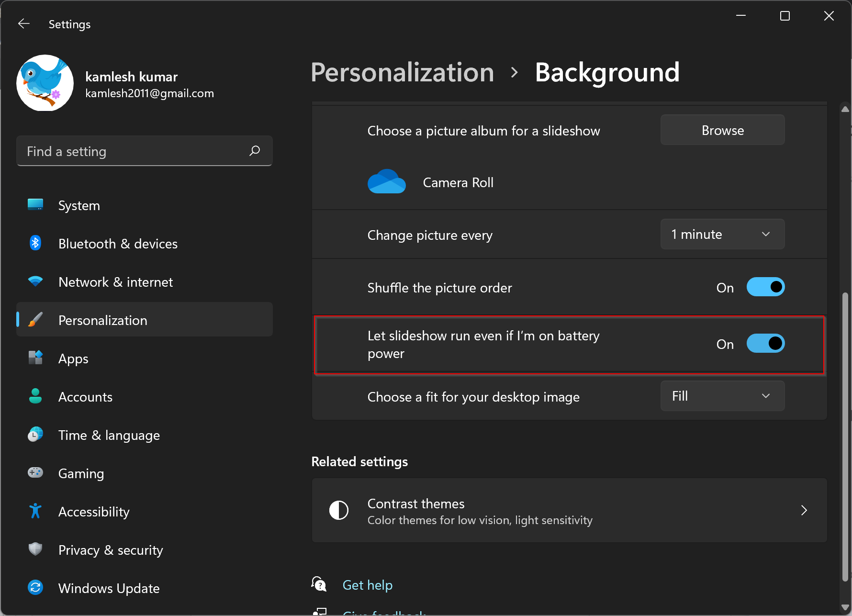Image resolution: width=852 pixels, height=616 pixels.
Task: Click the Find a setting search box
Action: 145,151
